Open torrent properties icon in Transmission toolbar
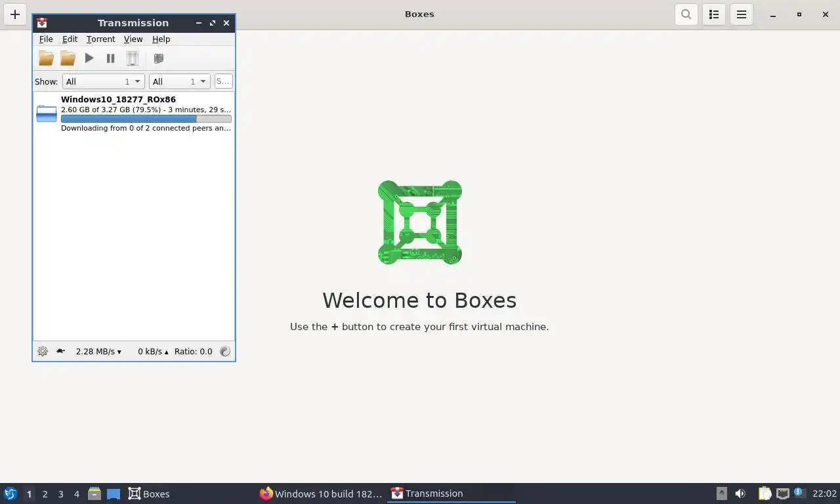 (x=158, y=58)
